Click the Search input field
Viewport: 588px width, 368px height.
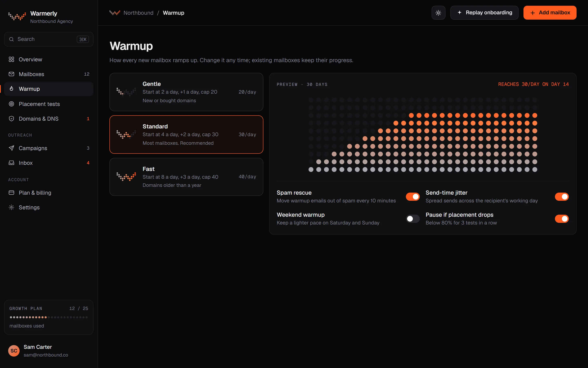(x=49, y=39)
